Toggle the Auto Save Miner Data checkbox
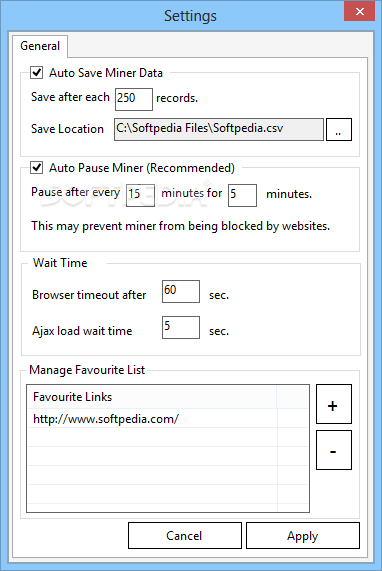 [x=36, y=72]
